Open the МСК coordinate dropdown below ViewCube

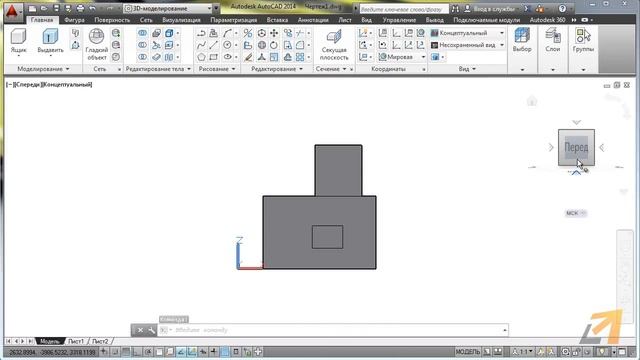[576, 213]
